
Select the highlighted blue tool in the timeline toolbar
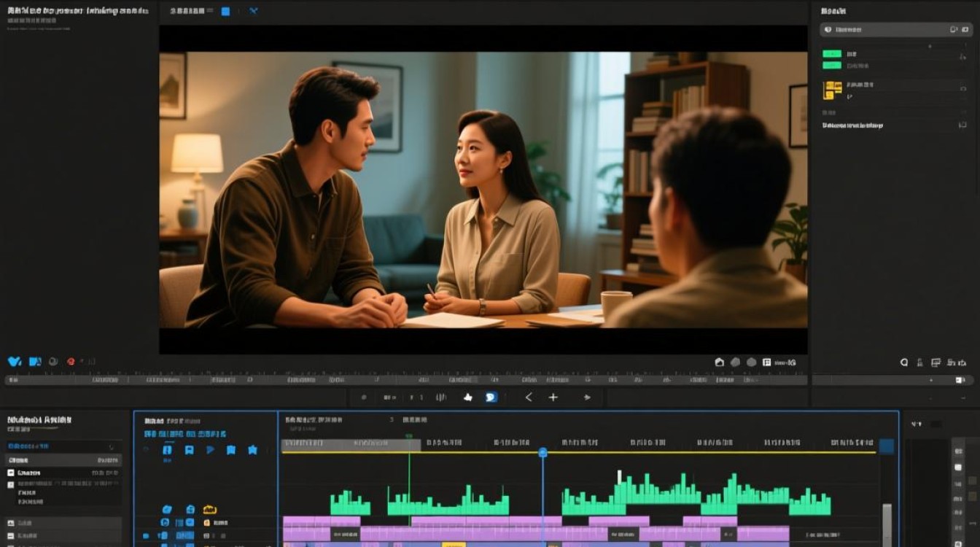pos(168,450)
